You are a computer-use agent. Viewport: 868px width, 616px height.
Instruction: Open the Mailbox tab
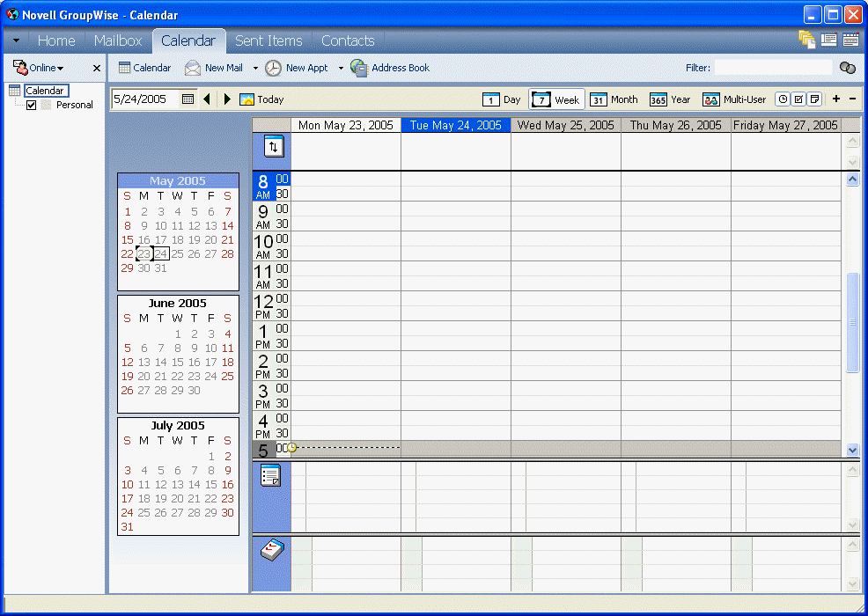pos(118,40)
